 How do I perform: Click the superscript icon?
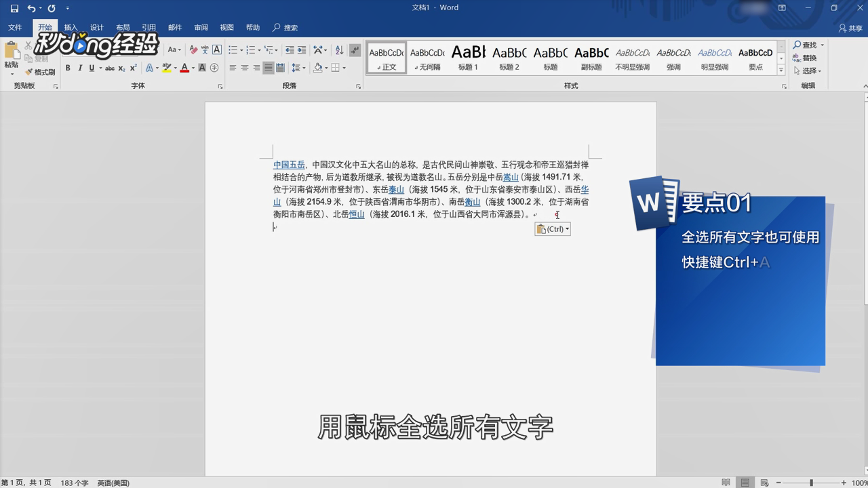133,68
